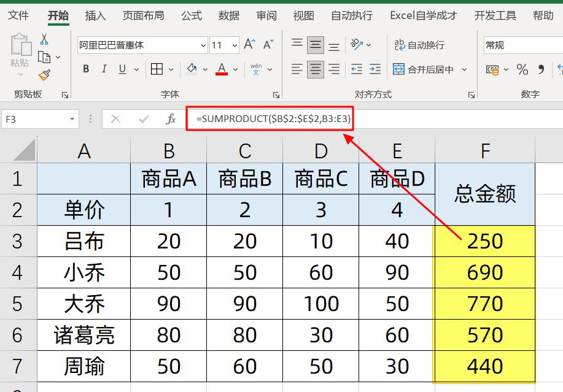Open the 字体 dialog launcher arrow
The width and height of the screenshot is (563, 392).
click(276, 94)
